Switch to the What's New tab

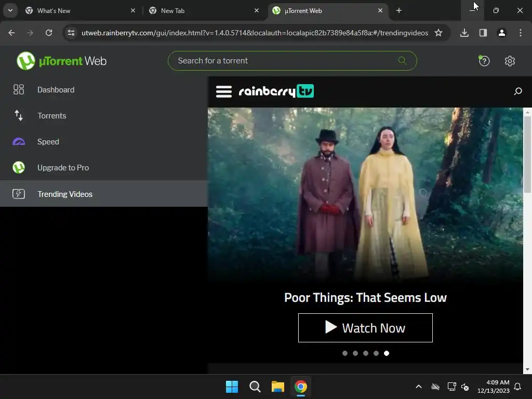click(x=80, y=10)
